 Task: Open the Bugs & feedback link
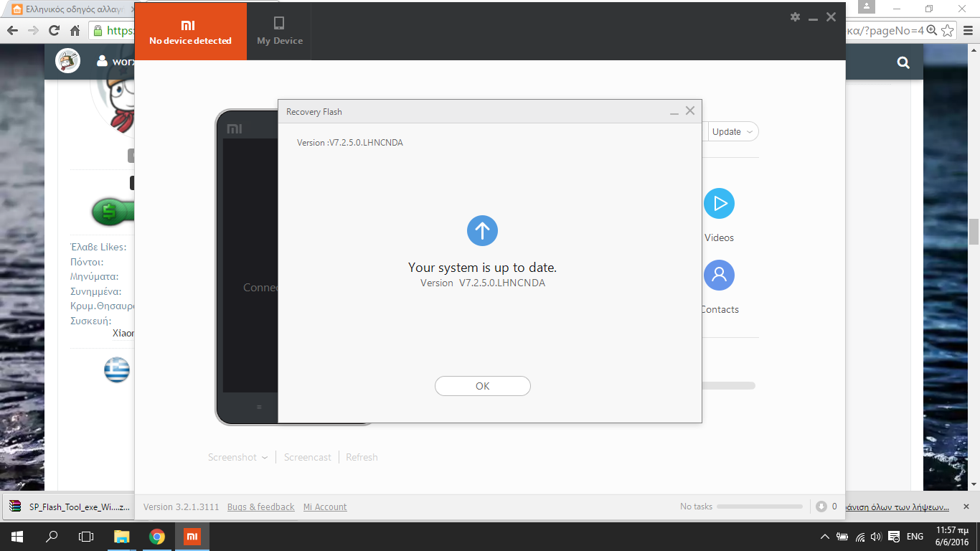(261, 507)
